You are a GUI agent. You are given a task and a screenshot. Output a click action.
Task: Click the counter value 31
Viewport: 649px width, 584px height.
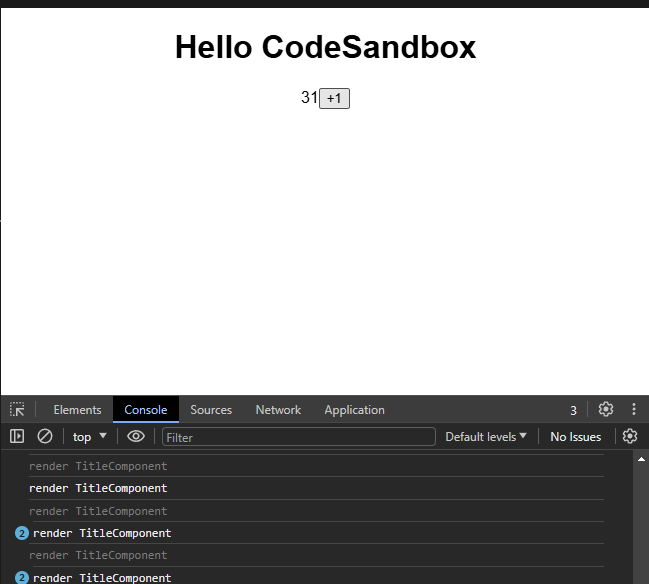pos(309,98)
